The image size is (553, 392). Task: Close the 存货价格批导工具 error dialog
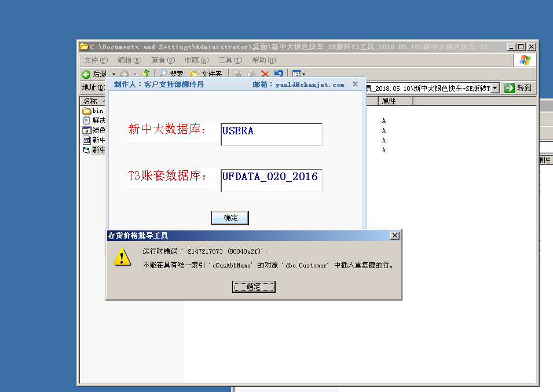[x=395, y=236]
